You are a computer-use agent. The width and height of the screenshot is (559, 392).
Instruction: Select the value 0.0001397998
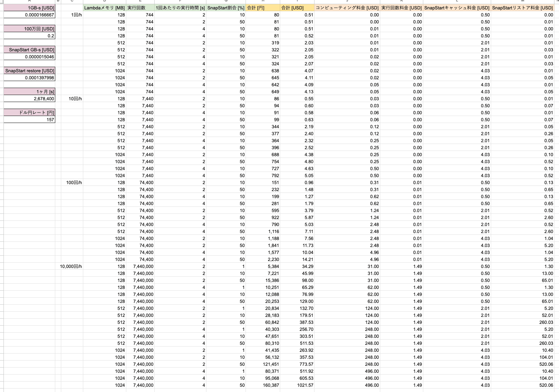pyautogui.click(x=29, y=78)
